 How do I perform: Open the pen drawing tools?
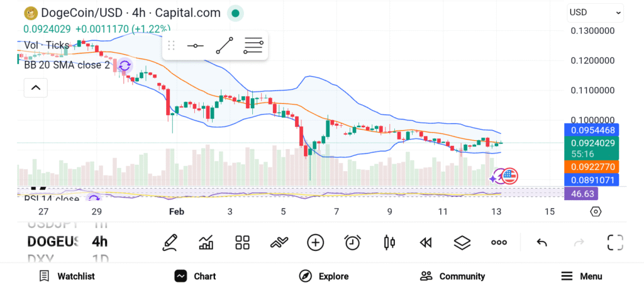pos(170,242)
